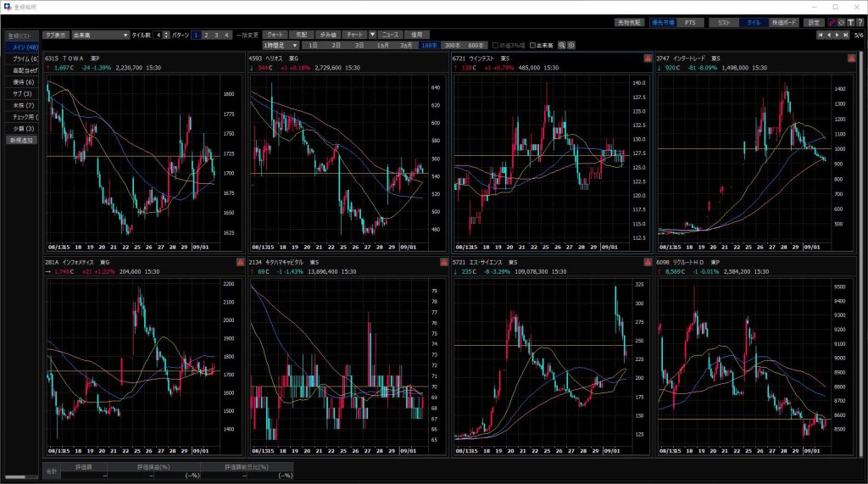Click the pink link icon in top toolbar
The image size is (868, 484).
[x=832, y=22]
